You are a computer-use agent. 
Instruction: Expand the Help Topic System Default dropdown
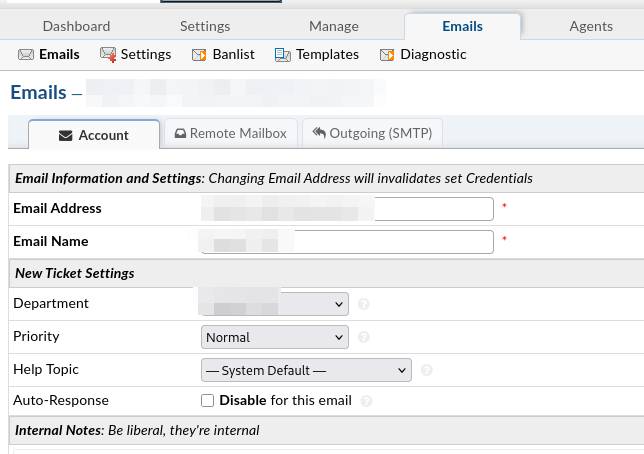(306, 371)
